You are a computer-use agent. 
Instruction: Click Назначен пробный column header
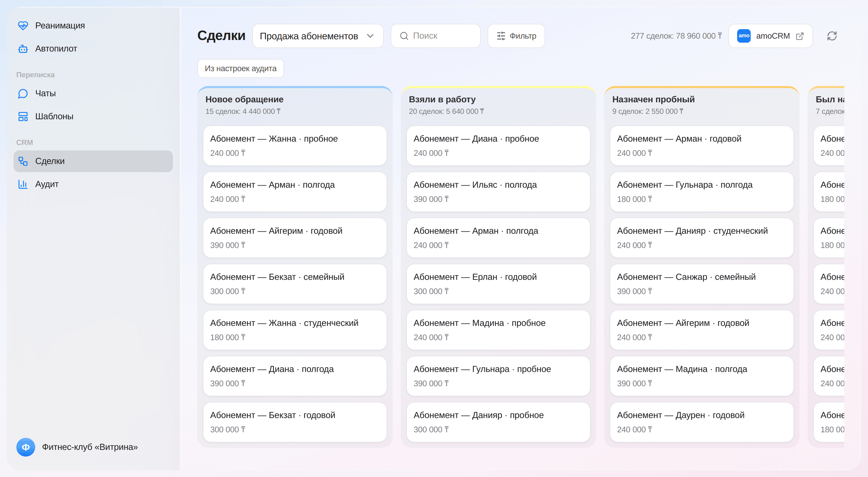tap(653, 99)
